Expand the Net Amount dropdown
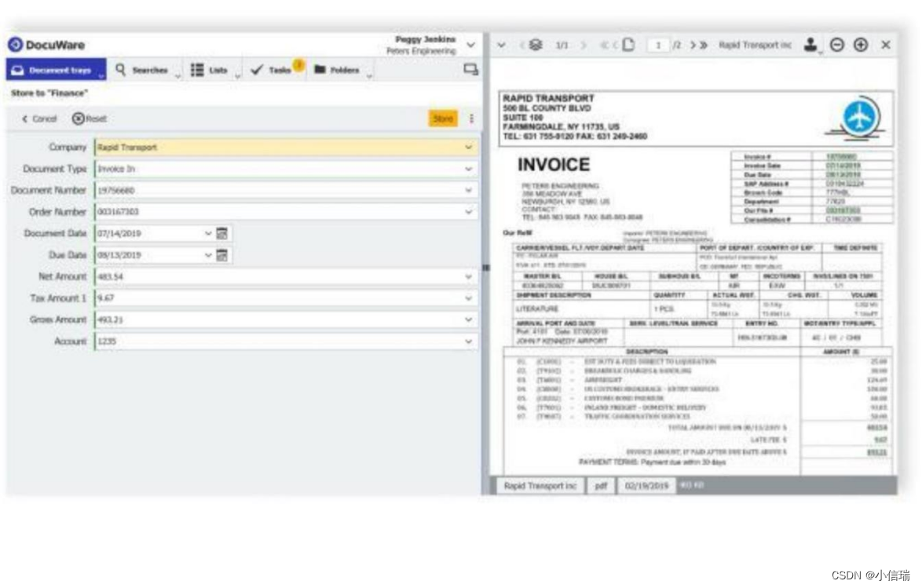The width and height of the screenshot is (922, 588). click(x=469, y=276)
